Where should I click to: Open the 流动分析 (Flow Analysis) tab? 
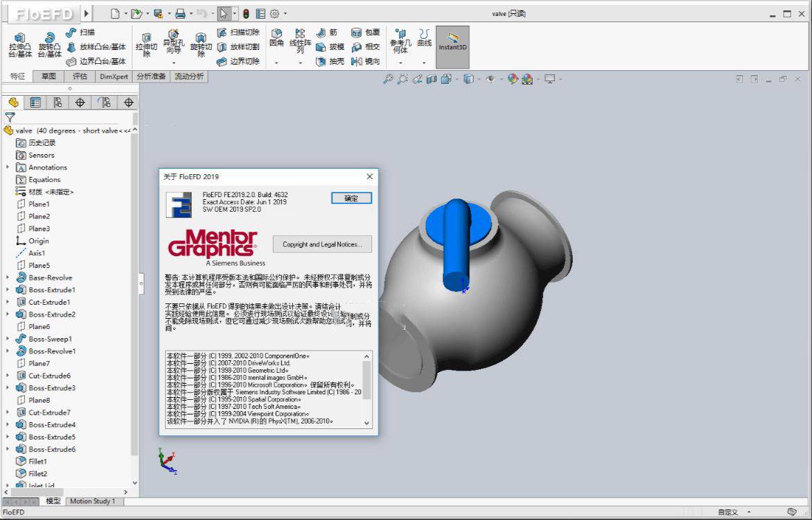(189, 76)
